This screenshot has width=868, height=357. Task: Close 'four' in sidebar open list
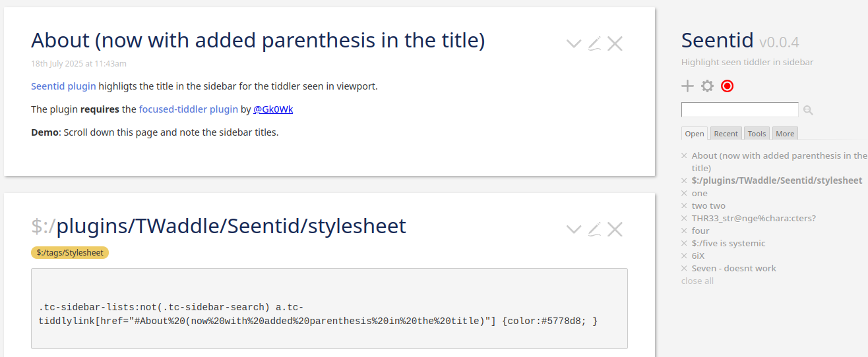point(685,231)
